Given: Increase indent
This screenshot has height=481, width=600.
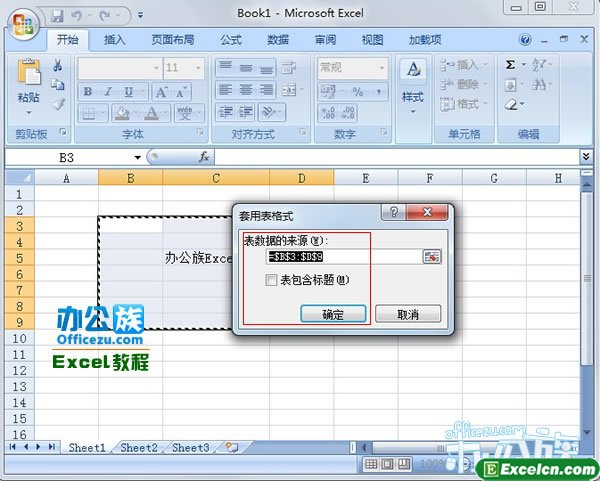Looking at the screenshot, I should (246, 112).
